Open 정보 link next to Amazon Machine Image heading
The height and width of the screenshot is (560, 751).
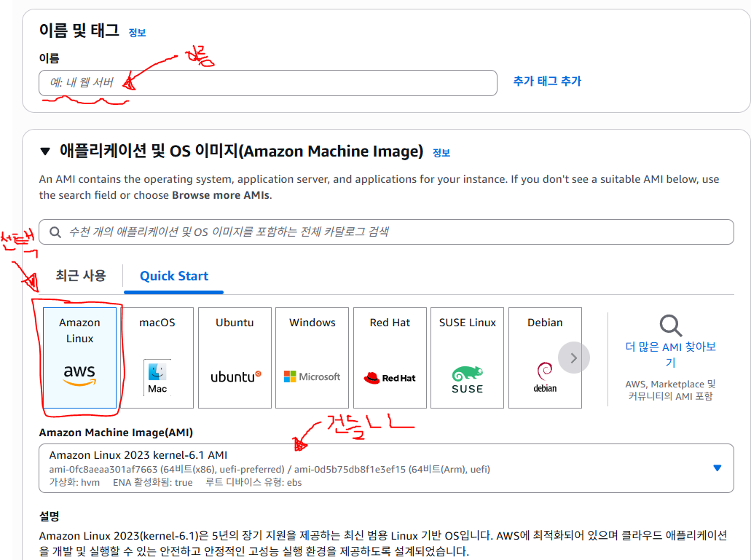point(441,153)
